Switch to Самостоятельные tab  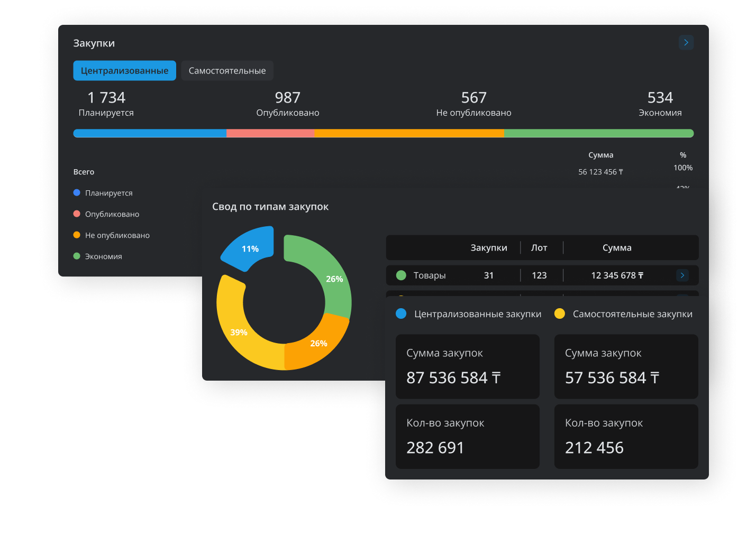[227, 71]
